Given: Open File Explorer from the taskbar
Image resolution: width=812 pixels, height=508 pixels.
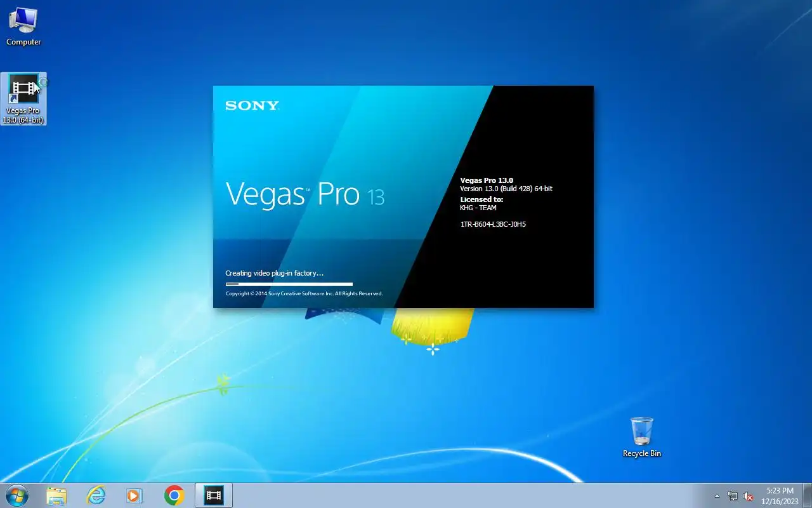Looking at the screenshot, I should [56, 495].
